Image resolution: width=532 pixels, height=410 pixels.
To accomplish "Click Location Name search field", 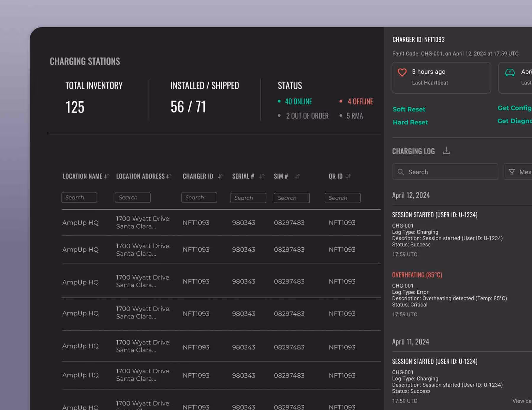I will point(79,197).
